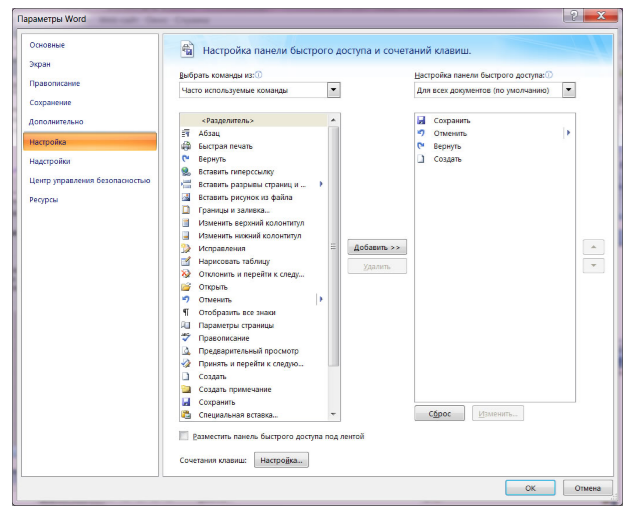Viewport: 631px width, 514px height.
Task: Expand the Отменить submenu arrow in left list
Action: tap(320, 299)
